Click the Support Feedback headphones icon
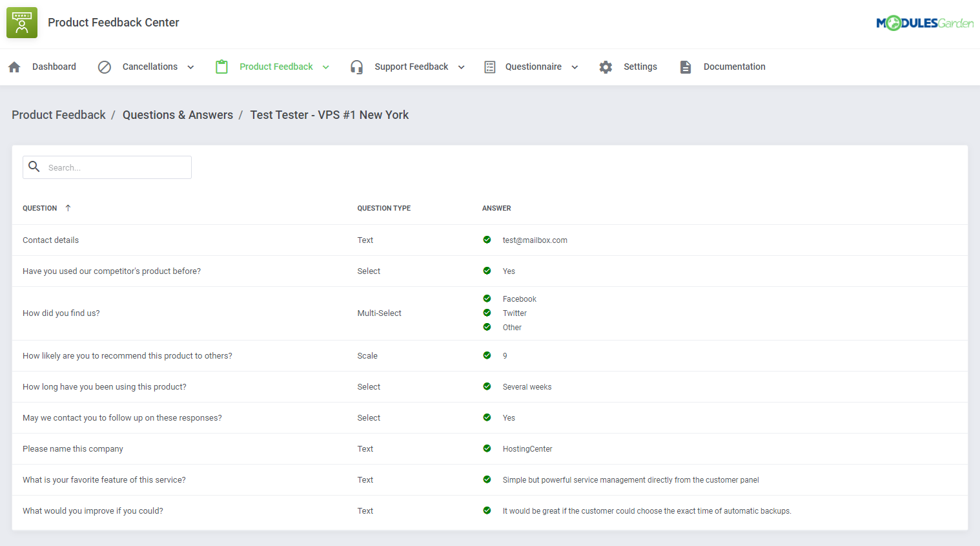Screen dimensions: 980x546 [x=356, y=67]
